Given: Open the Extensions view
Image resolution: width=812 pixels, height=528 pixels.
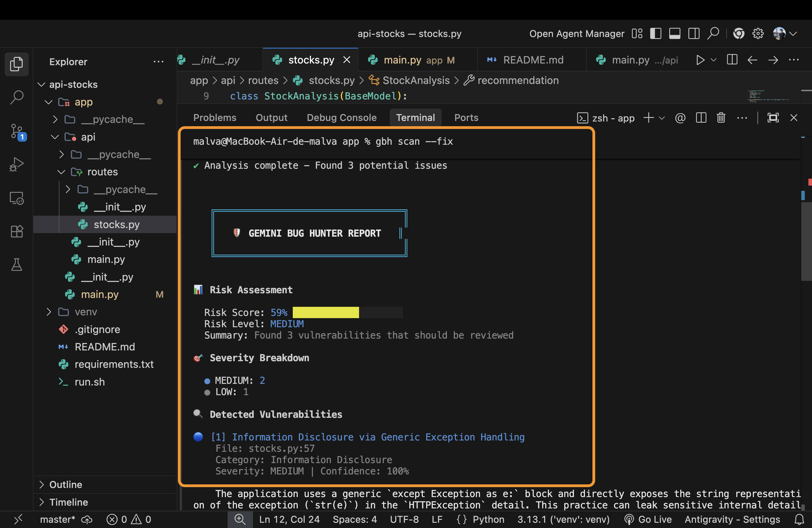Looking at the screenshot, I should (16, 231).
